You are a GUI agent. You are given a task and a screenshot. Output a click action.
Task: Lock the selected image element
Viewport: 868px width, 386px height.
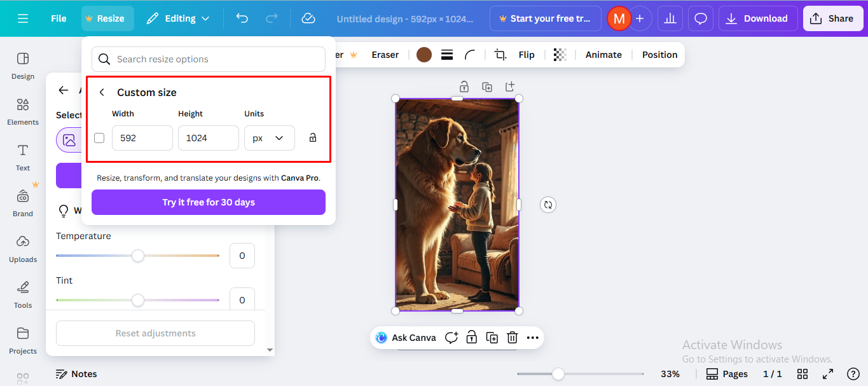coord(471,337)
